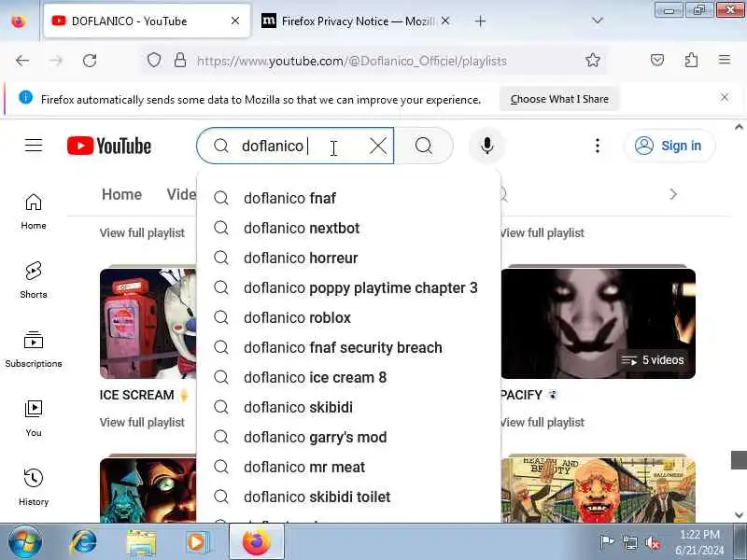
Task: Click Choose What I Share button
Action: coord(559,99)
